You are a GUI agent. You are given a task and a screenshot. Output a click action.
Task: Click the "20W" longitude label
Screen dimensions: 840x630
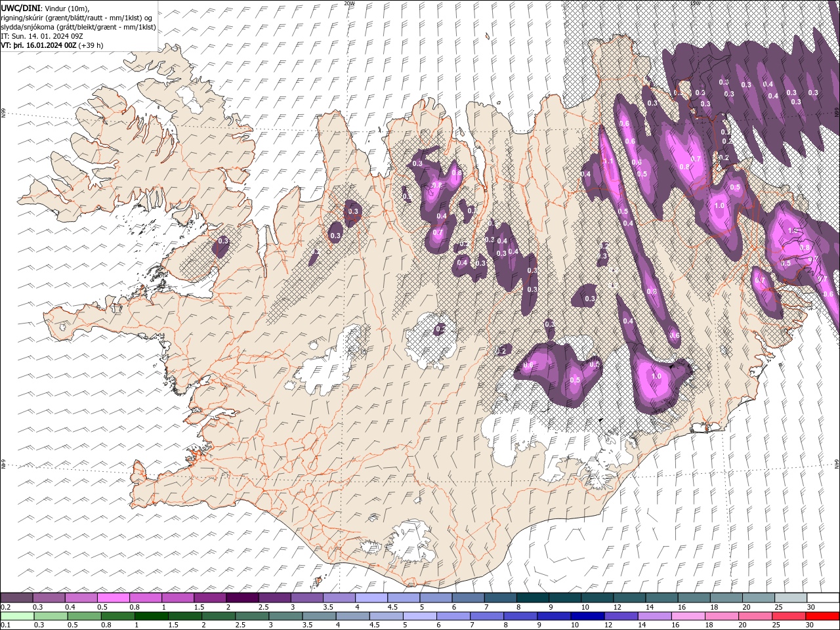point(348,3)
